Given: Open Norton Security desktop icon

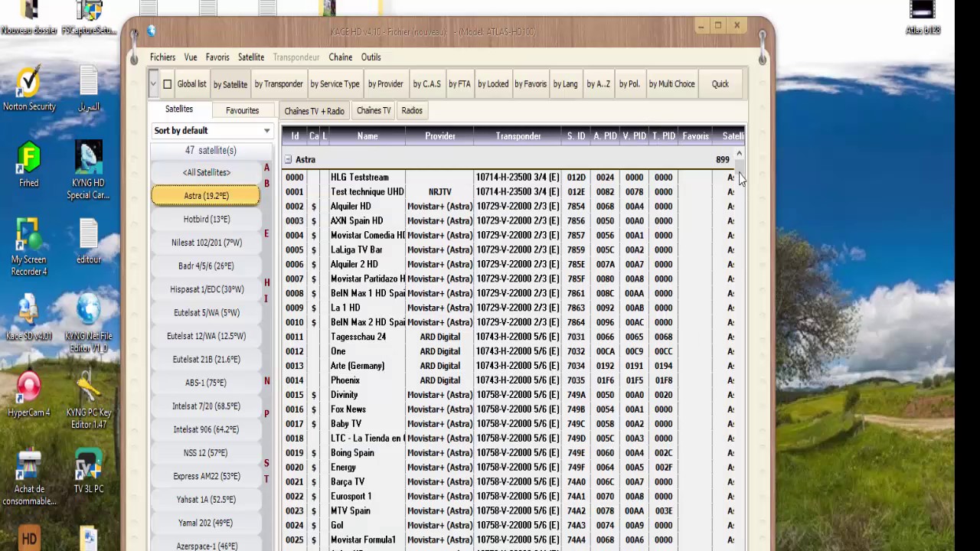Looking at the screenshot, I should point(29,88).
